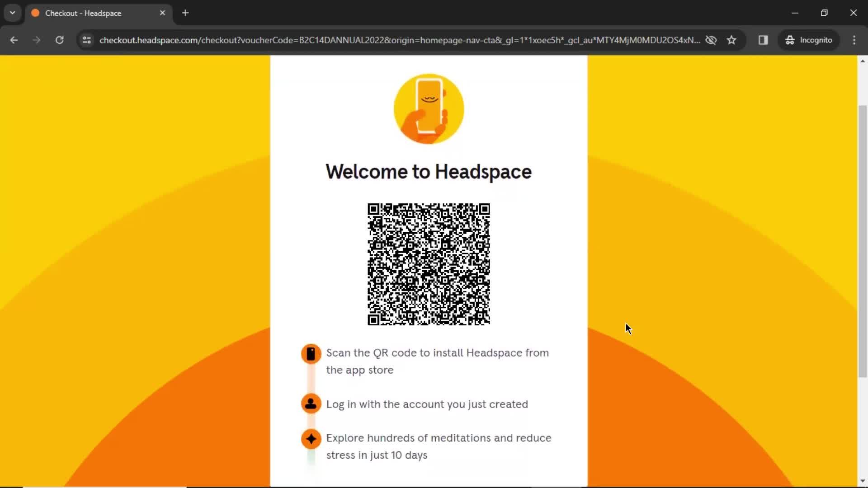The image size is (868, 488).
Task: Click the Welcome to Headspace heading
Action: pyautogui.click(x=429, y=172)
